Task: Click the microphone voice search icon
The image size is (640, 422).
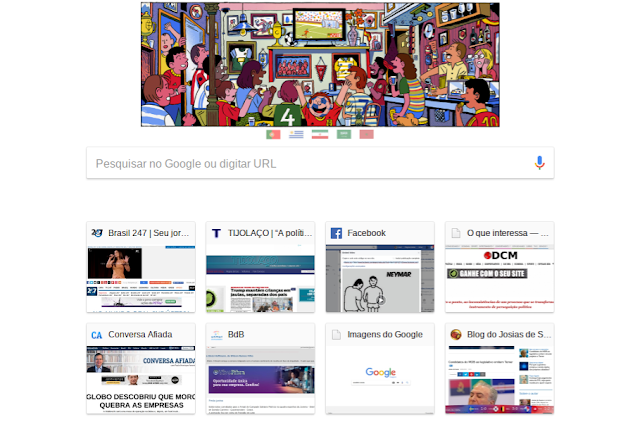Action: coord(539,163)
